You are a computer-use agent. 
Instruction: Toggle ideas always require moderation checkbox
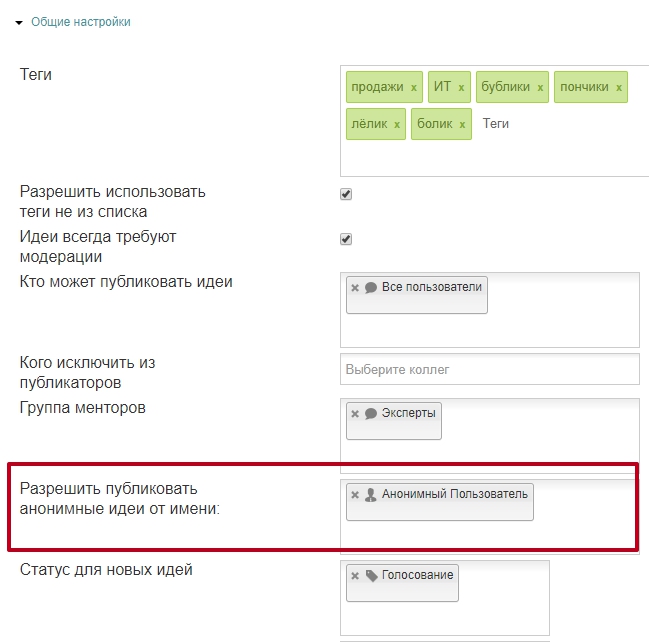pos(346,239)
